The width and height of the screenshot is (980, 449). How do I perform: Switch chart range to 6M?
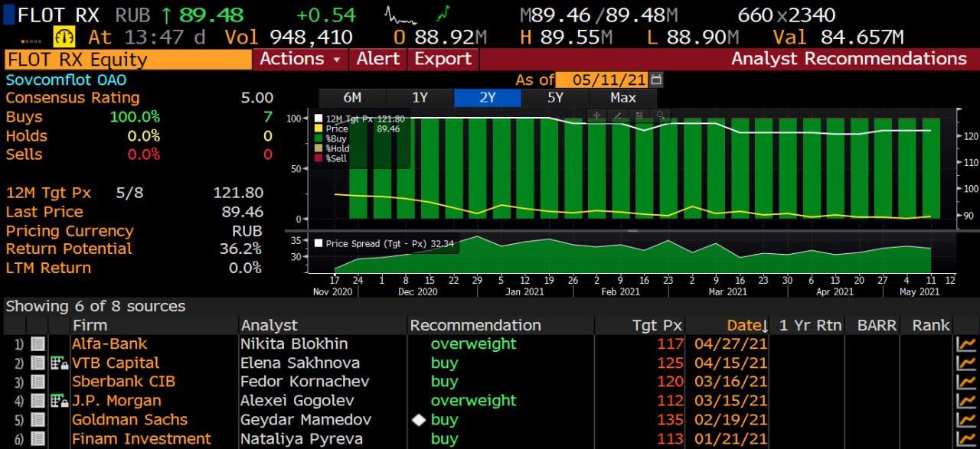pos(352,97)
